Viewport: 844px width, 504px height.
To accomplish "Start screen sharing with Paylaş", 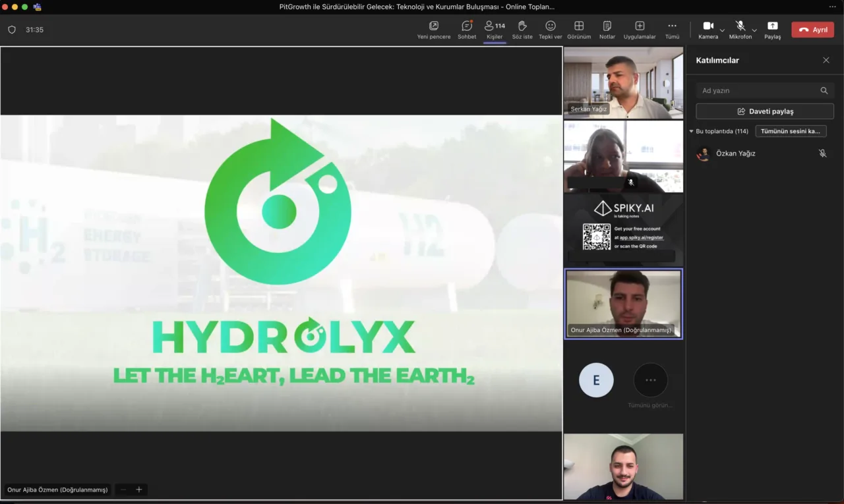I will 773,30.
